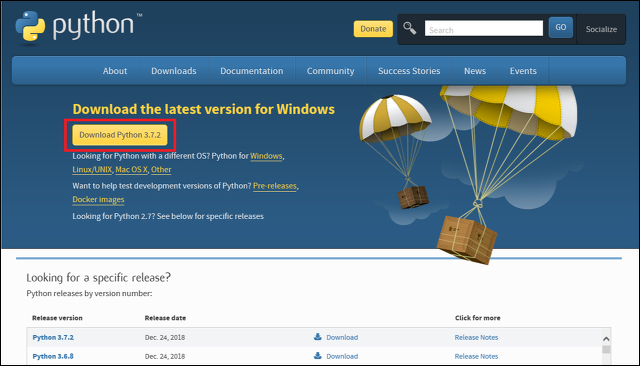Viewport: 640px width, 366px height.
Task: Click Download Python 3.7.2 button
Action: [x=120, y=135]
